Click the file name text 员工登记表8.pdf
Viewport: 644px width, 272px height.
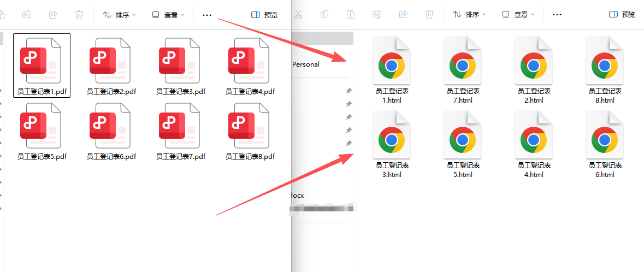click(x=250, y=157)
